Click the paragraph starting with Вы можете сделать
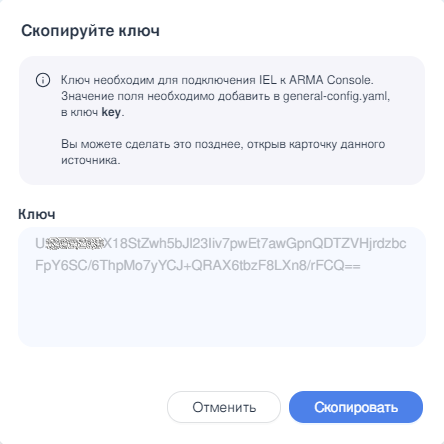 click(223, 152)
